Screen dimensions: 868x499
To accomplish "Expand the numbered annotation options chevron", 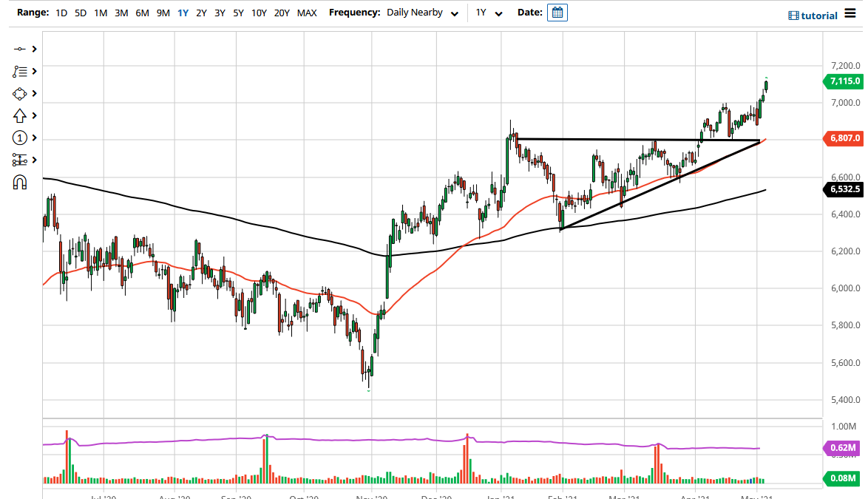I will [x=33, y=138].
